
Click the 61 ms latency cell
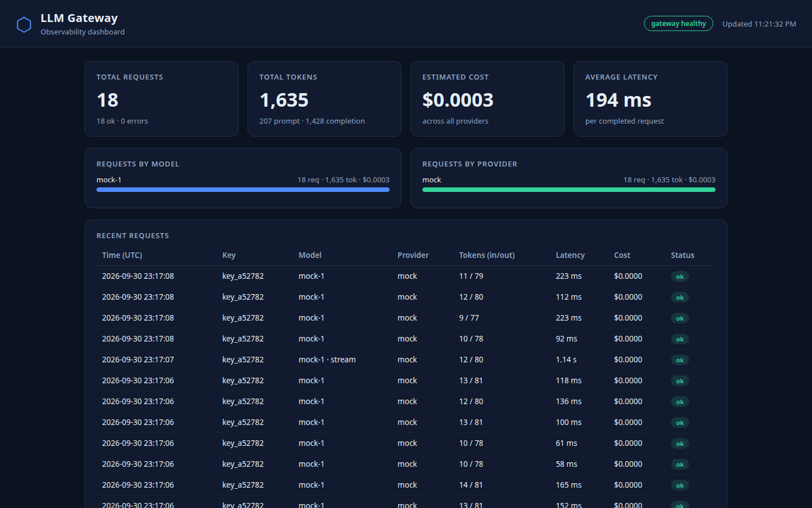(x=567, y=443)
